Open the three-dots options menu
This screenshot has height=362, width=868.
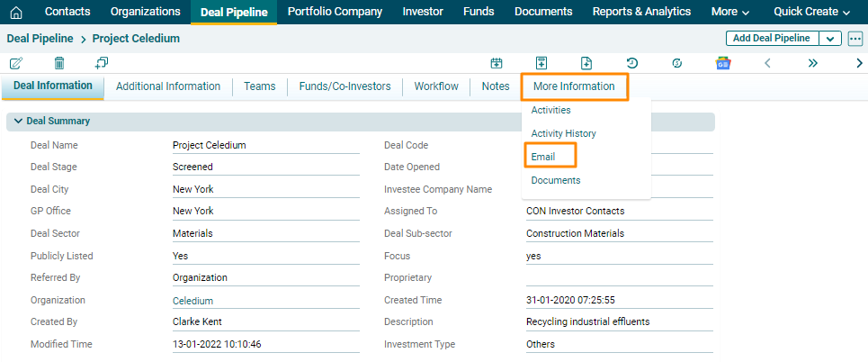click(x=855, y=39)
